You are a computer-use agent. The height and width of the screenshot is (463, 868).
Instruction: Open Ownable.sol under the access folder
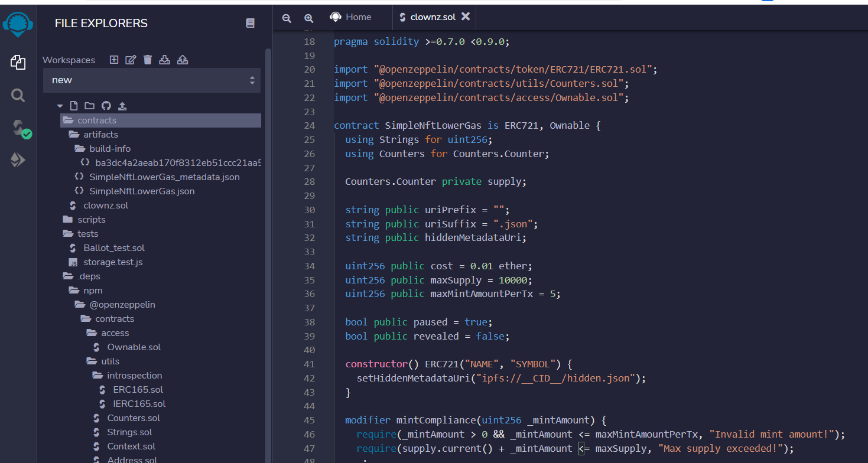tap(134, 347)
